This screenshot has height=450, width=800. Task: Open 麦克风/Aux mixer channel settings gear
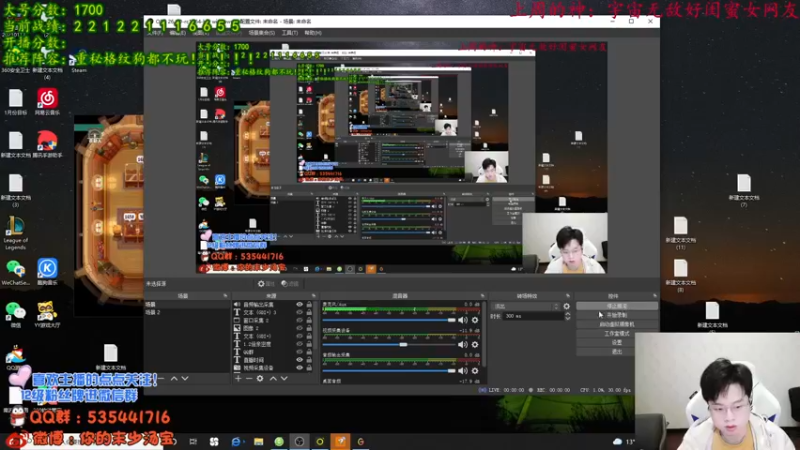click(x=475, y=320)
